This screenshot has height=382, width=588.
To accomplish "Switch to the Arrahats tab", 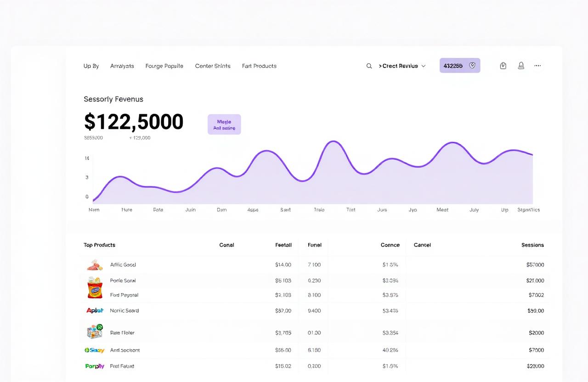I will pyautogui.click(x=122, y=66).
